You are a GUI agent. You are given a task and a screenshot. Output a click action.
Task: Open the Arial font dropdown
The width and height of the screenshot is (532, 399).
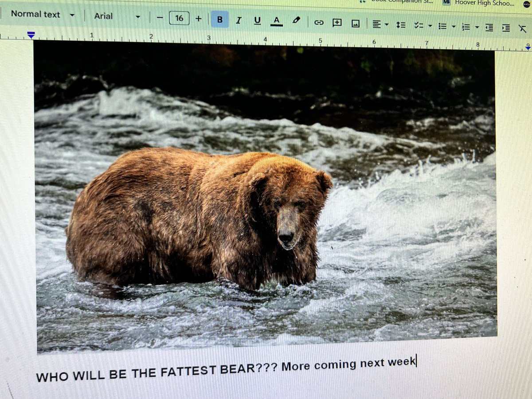click(x=117, y=16)
